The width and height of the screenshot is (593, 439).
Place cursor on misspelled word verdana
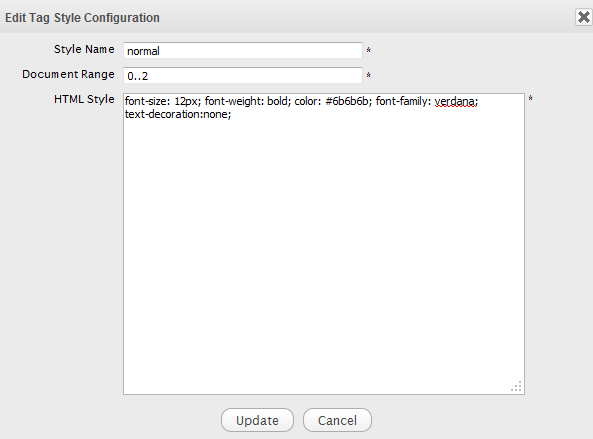[455, 101]
